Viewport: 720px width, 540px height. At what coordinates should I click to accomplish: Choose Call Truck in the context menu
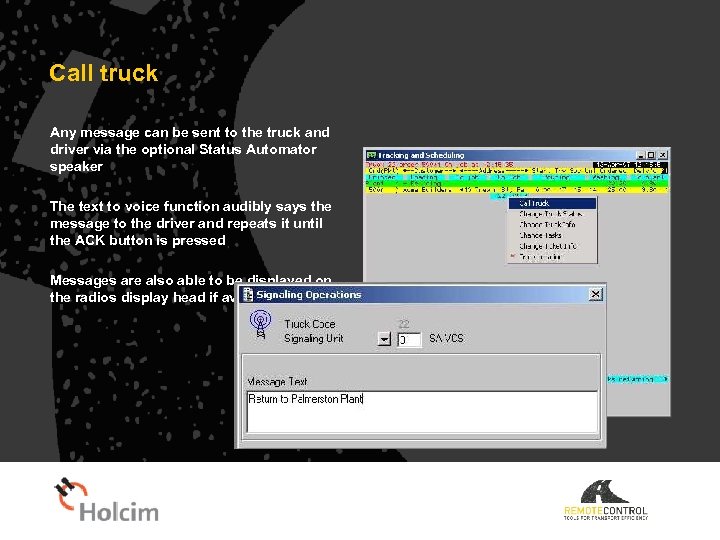tap(552, 203)
